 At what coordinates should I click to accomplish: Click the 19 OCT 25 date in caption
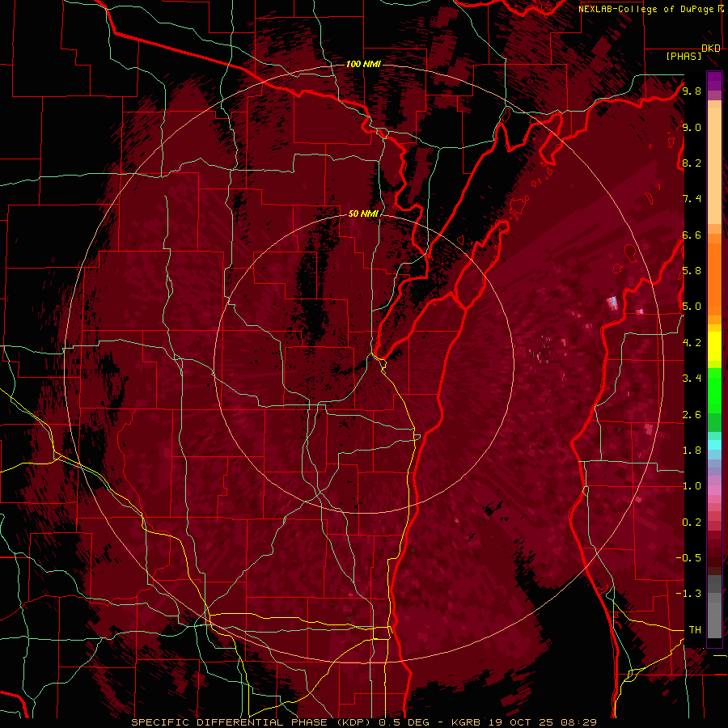pos(523,722)
